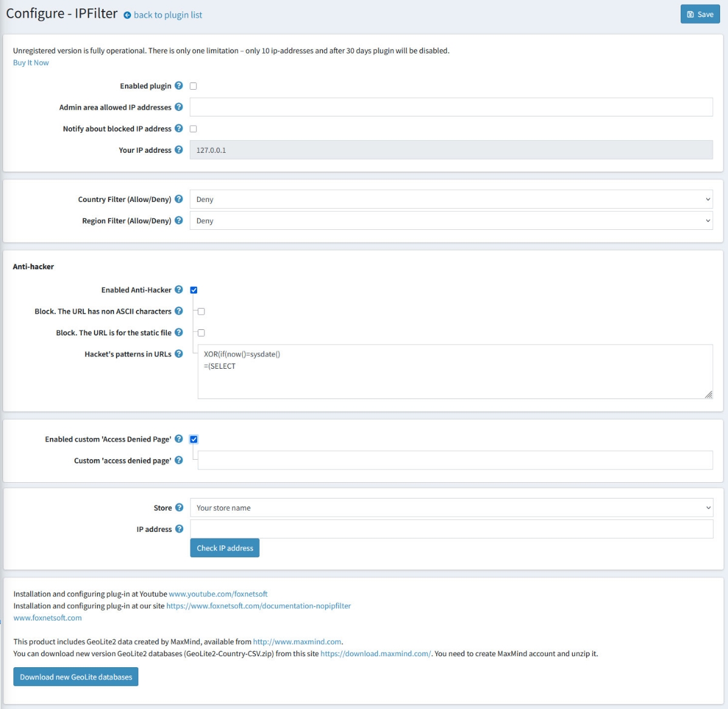This screenshot has width=728, height=709.
Task: Click help icon beside Enabled Anti-Hacker
Action: click(179, 290)
